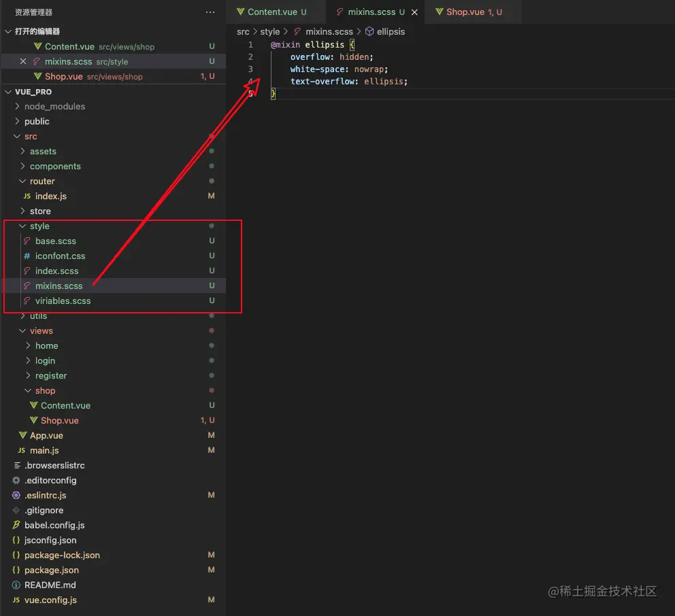
Task: Click the braces icon of package.json
Action: point(16,570)
